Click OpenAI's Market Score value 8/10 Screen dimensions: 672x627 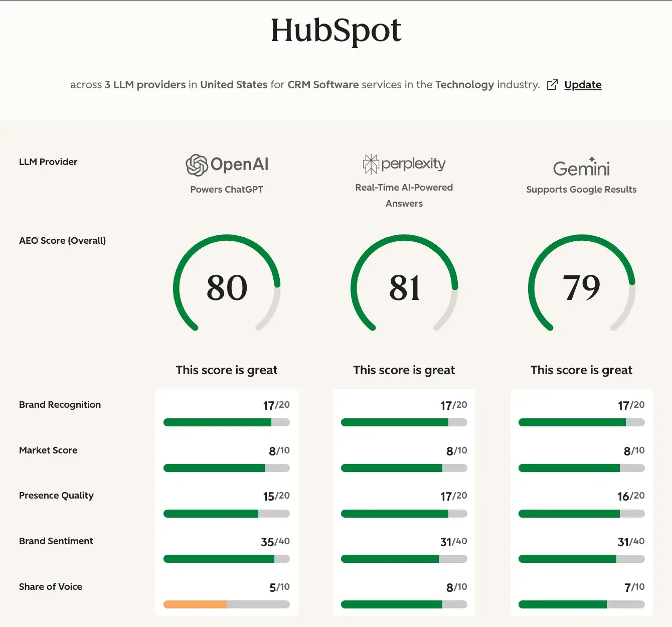point(275,450)
